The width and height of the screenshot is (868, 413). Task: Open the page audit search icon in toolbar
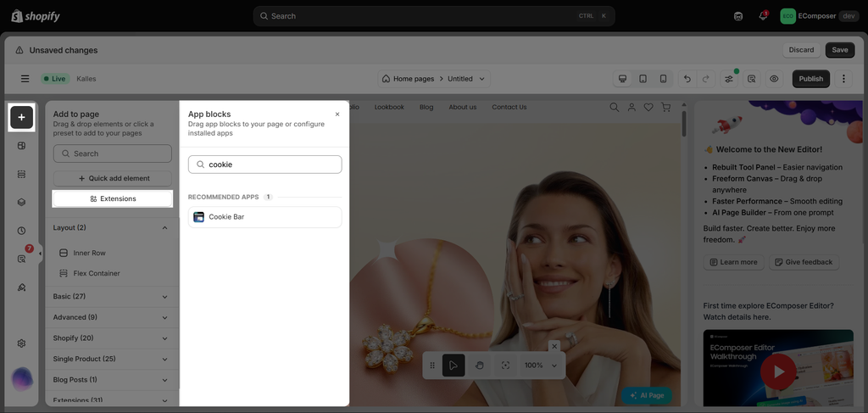click(752, 79)
